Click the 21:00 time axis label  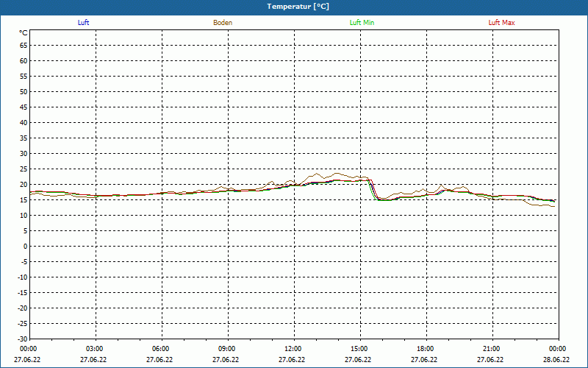pyautogui.click(x=492, y=349)
